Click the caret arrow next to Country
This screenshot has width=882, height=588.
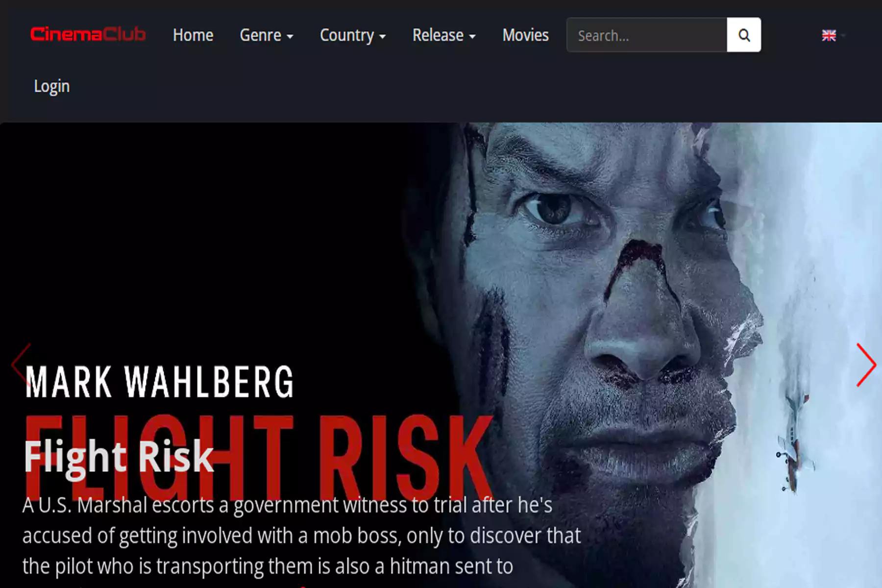[x=383, y=37]
